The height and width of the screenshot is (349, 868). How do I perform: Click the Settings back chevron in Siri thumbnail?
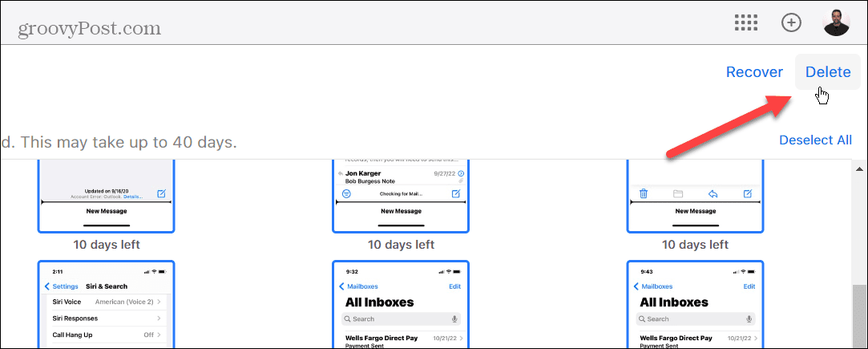(x=47, y=286)
